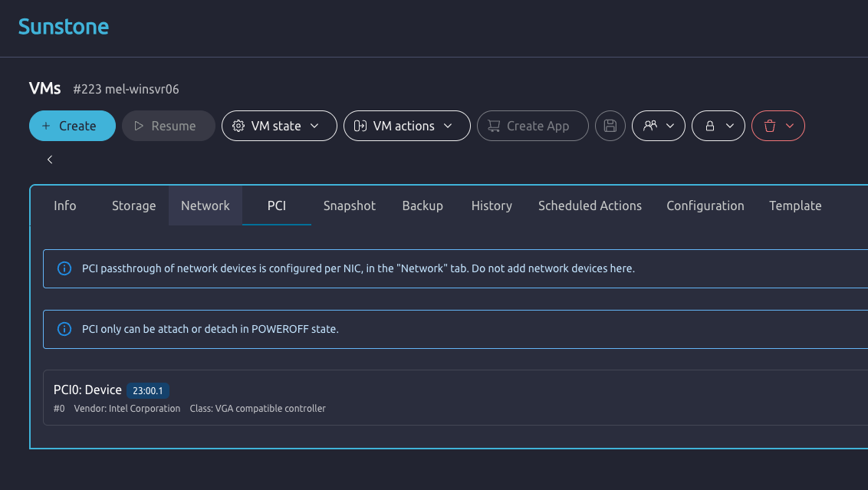Click the back arrow chevron
This screenshot has width=868, height=490.
coord(50,159)
